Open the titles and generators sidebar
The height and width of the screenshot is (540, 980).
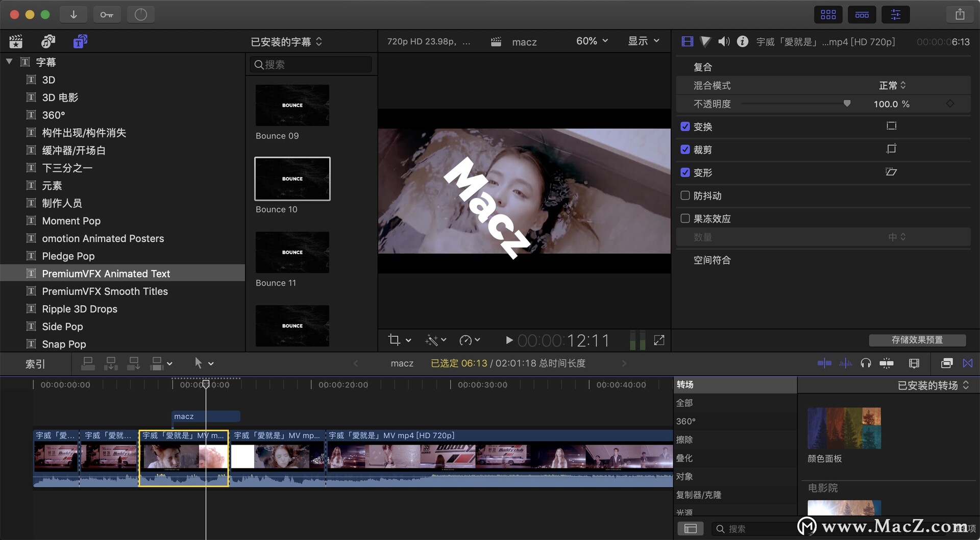pos(80,41)
